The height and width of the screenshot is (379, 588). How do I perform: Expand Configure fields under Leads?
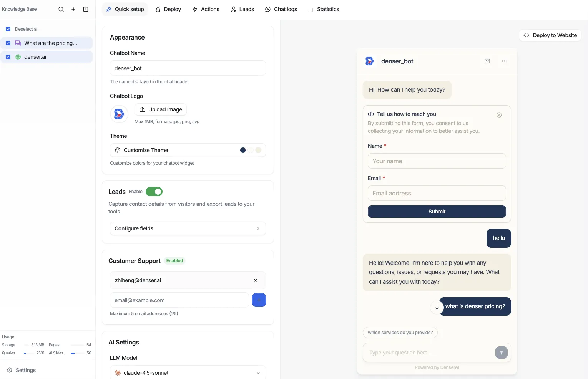point(188,228)
